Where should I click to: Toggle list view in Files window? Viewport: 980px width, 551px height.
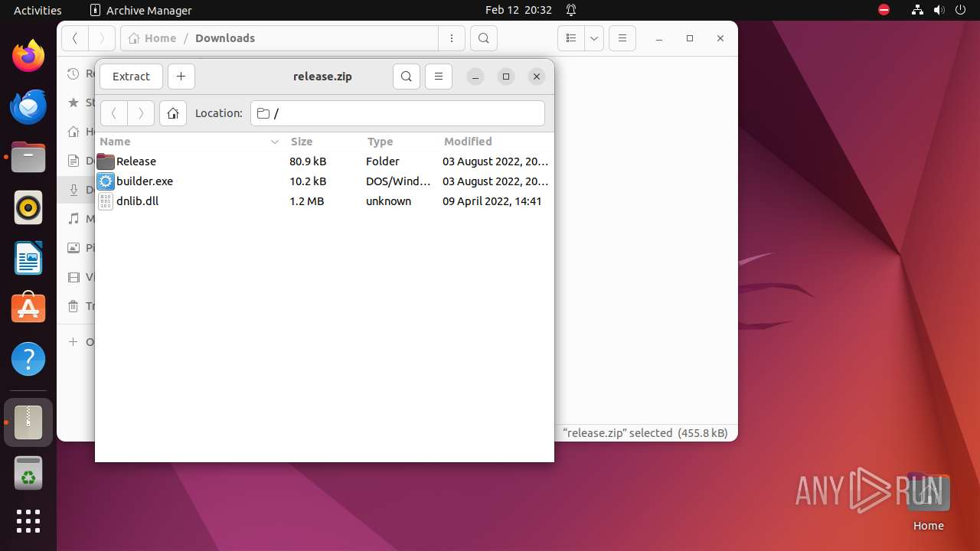pyautogui.click(x=570, y=38)
